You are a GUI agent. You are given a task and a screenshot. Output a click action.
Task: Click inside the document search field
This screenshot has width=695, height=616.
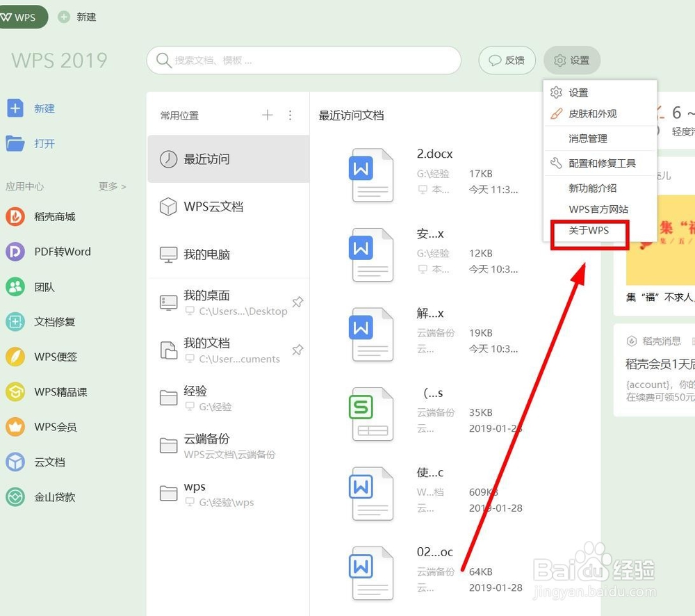coord(303,60)
